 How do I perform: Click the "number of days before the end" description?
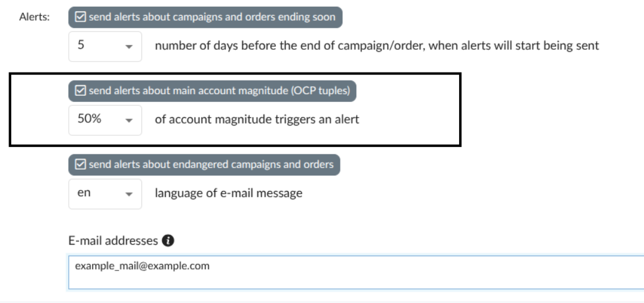(x=377, y=46)
